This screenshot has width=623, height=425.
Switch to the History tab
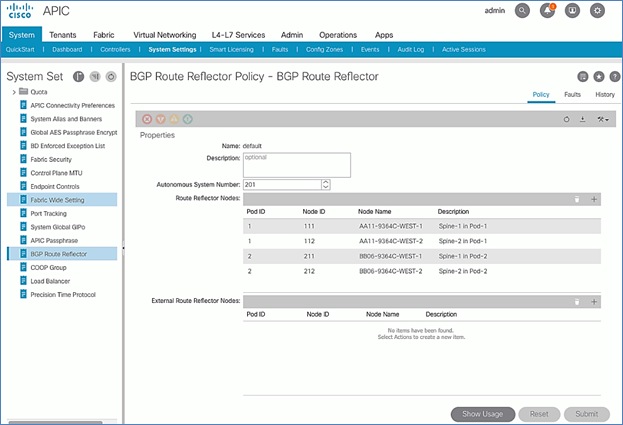605,95
